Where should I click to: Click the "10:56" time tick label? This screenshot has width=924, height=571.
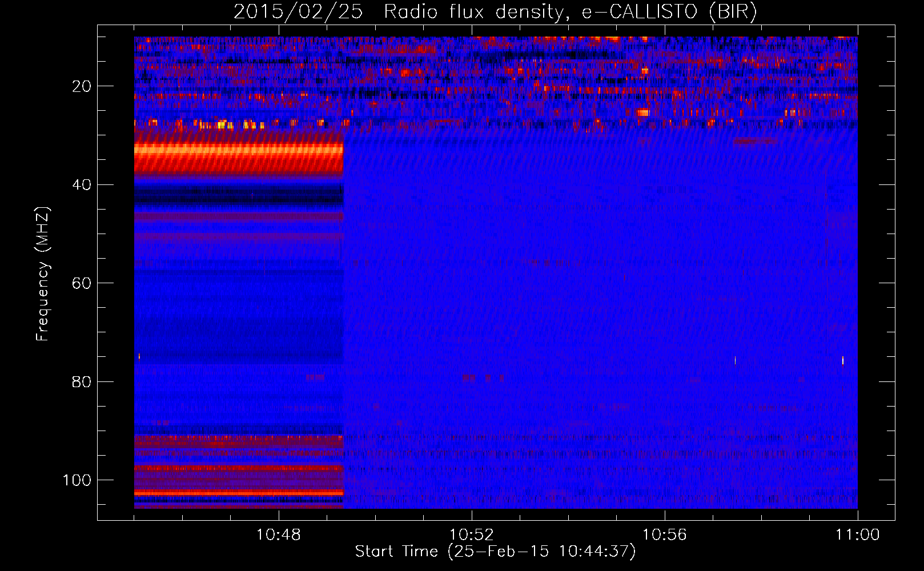coord(665,535)
